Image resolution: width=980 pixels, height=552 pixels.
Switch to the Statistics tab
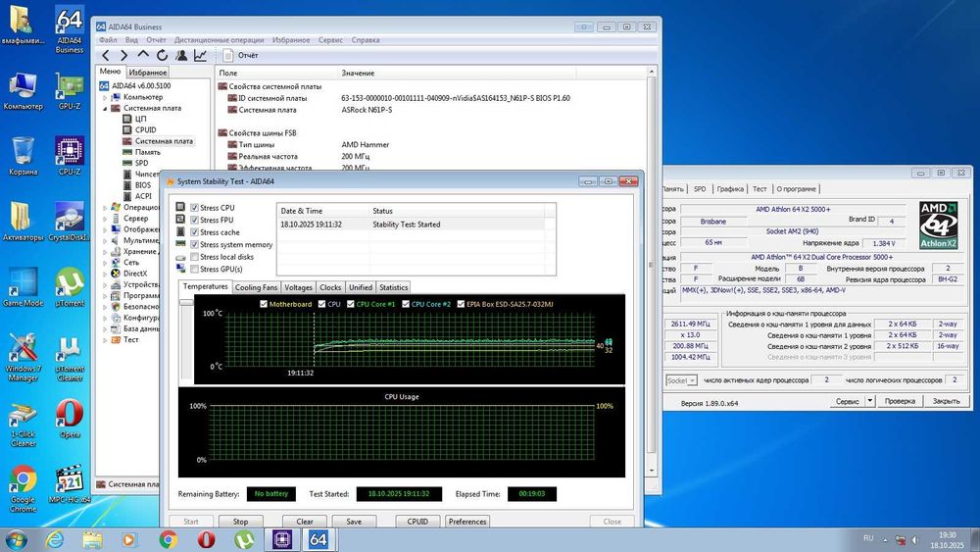pos(393,287)
